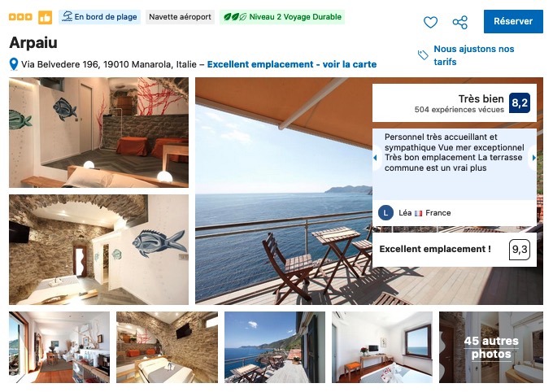
Task: Open the large sea-view terrace photo
Action: (x=284, y=191)
